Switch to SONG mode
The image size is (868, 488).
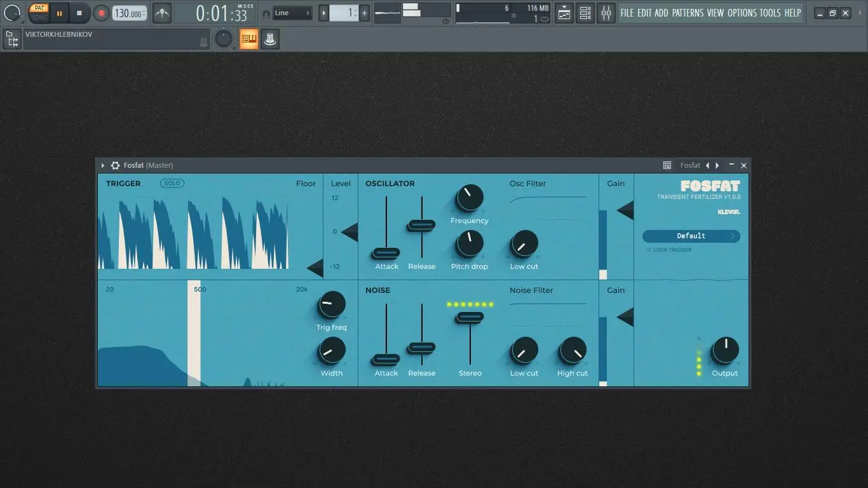click(39, 17)
